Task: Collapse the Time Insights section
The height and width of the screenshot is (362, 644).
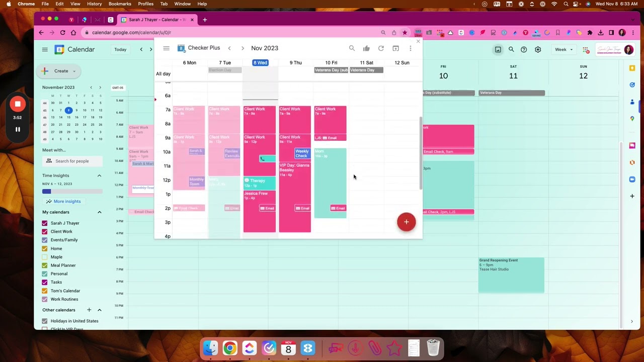Action: (99, 175)
